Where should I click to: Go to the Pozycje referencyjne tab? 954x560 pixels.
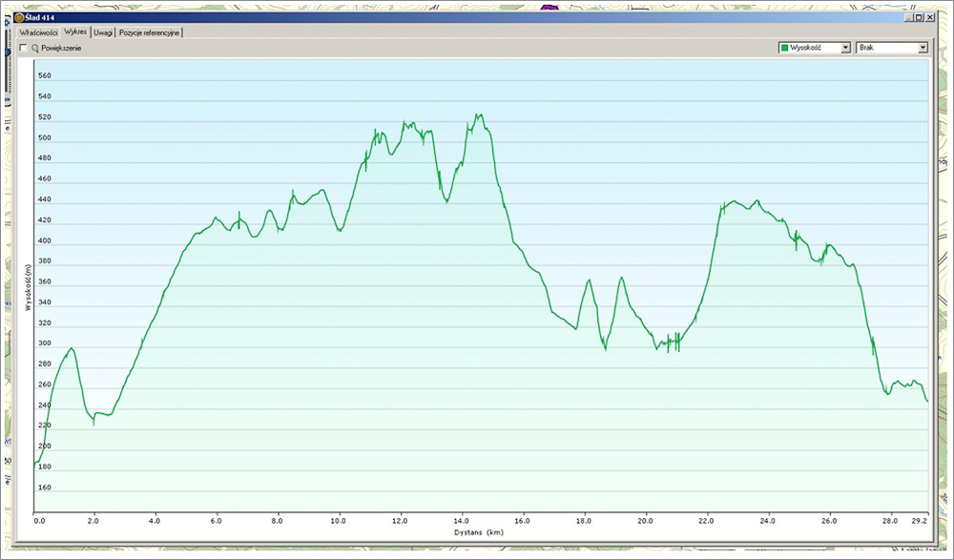tap(149, 32)
